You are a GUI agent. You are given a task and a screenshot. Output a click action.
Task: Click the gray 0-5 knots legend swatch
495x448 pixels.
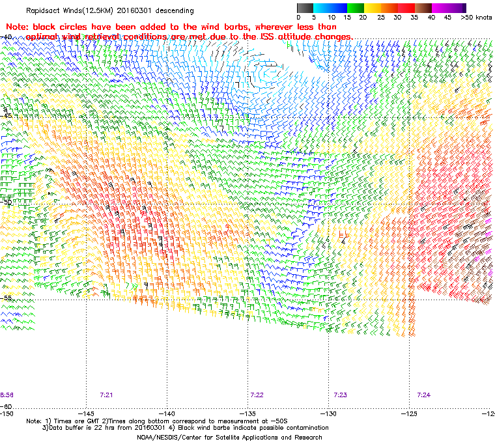coord(305,8)
